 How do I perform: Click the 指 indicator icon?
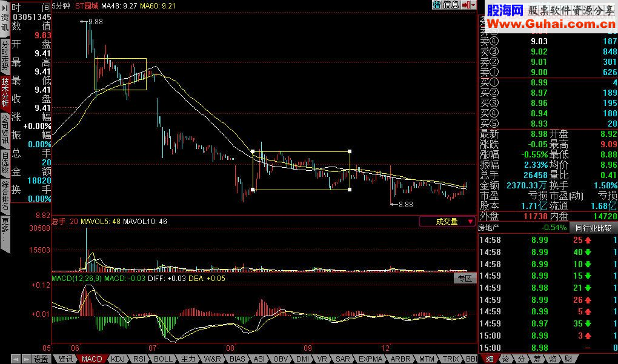436,5
